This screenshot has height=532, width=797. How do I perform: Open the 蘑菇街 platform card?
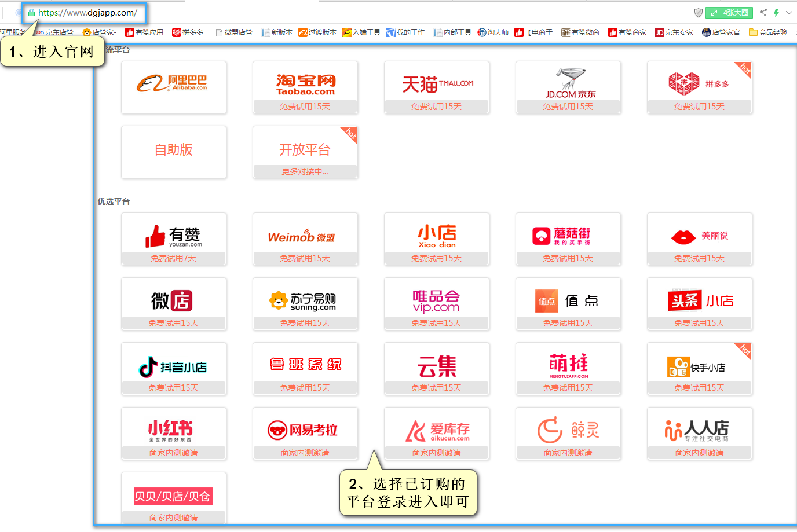coord(568,239)
